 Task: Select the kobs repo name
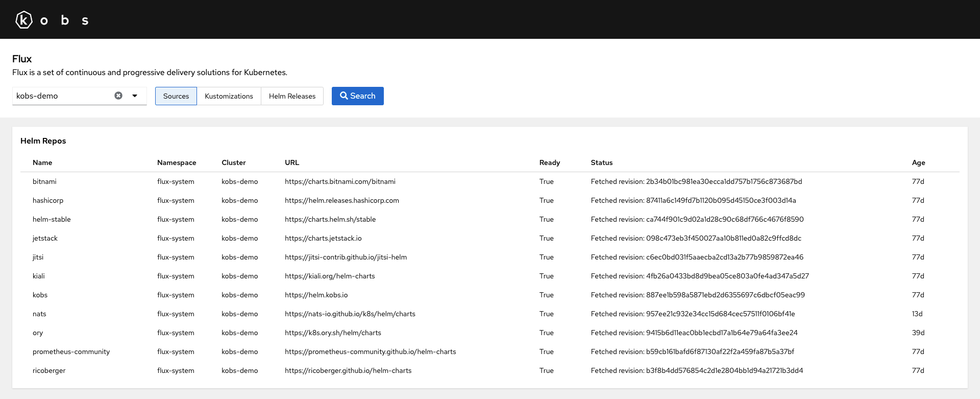tap(40, 295)
